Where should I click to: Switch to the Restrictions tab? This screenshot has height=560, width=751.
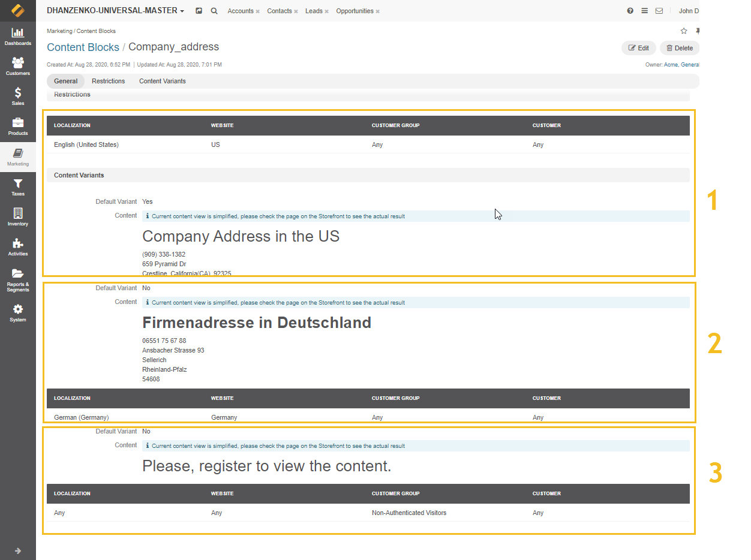[x=109, y=81]
